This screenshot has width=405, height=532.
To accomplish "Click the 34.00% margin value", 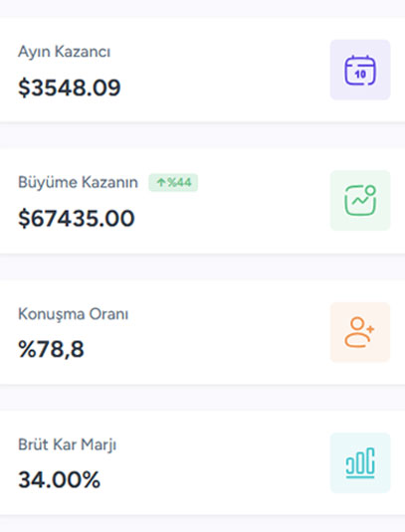I will pos(59,479).
